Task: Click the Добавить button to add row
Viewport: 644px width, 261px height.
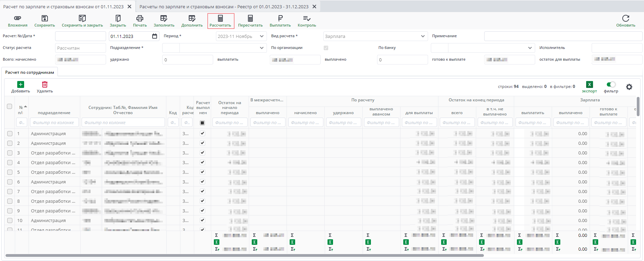Action: [x=21, y=84]
